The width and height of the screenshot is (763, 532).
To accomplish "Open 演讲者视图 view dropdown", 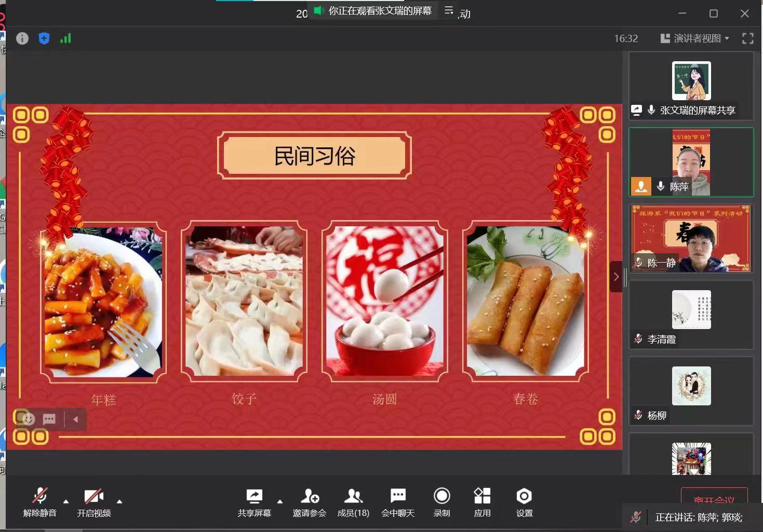I will coord(695,38).
